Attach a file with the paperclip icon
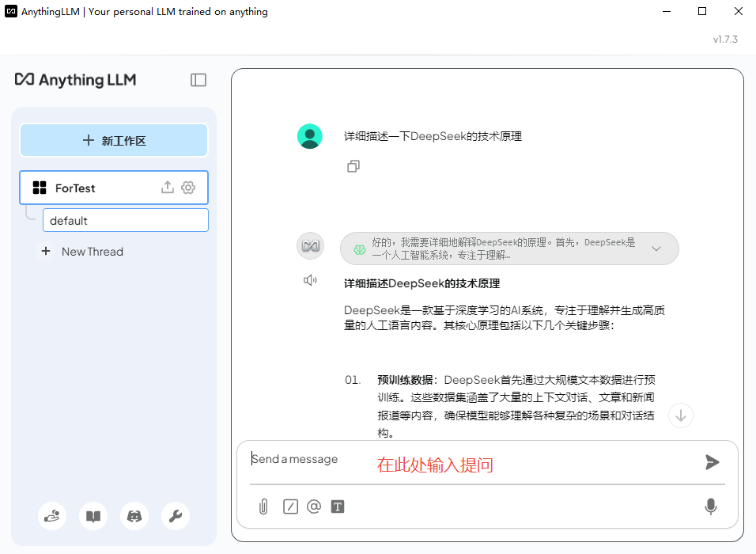Screen dimensions: 756x554 tap(263, 507)
